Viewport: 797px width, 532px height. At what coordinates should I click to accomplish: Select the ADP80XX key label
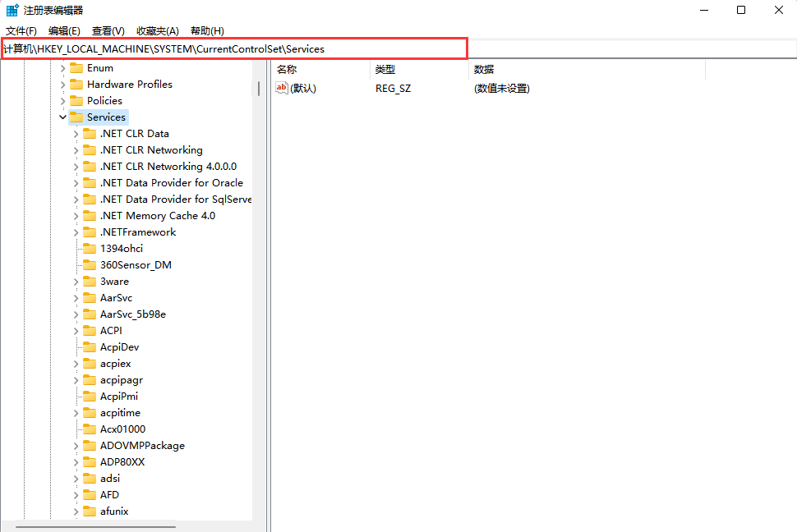[x=122, y=462]
